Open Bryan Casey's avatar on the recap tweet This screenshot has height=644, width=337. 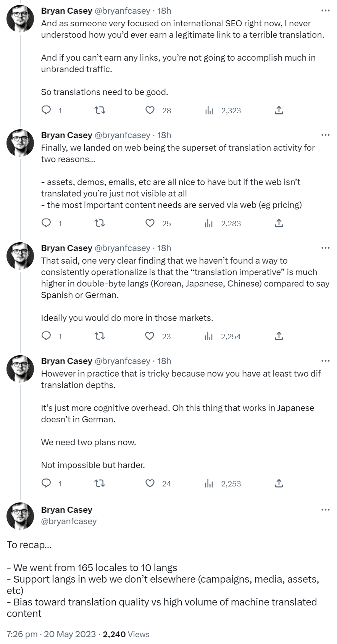20,516
